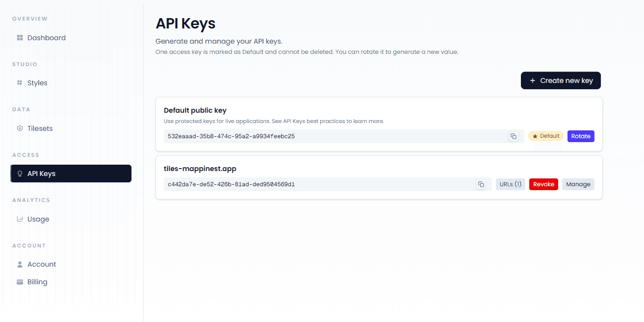
Task: Revoke the tiles-mappinest.app key
Action: tap(543, 184)
